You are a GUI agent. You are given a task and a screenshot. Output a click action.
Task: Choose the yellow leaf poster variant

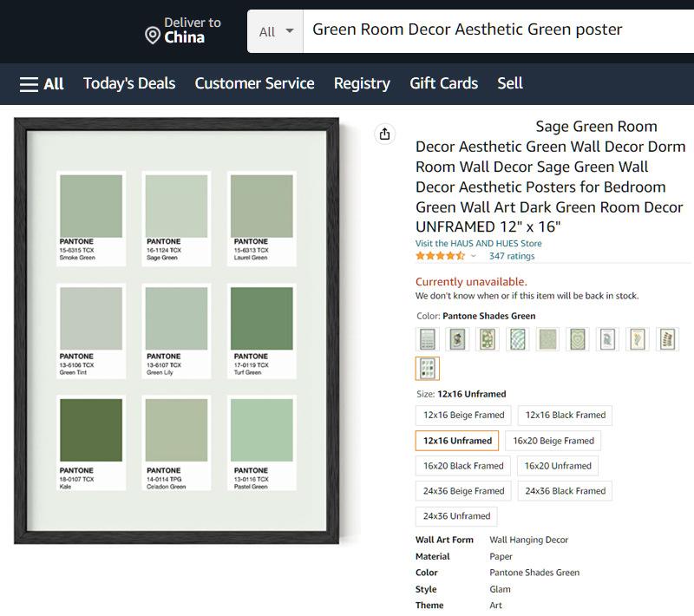click(638, 339)
